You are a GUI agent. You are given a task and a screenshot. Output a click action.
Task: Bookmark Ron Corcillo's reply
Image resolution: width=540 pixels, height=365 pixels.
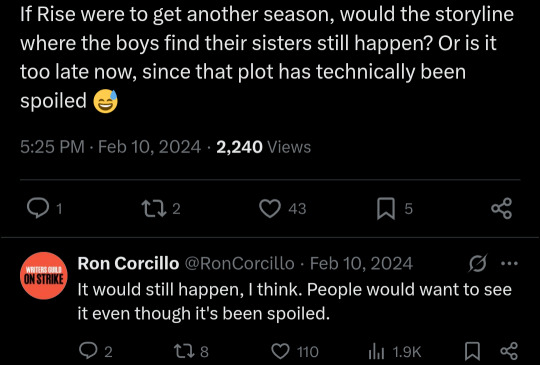click(x=473, y=352)
